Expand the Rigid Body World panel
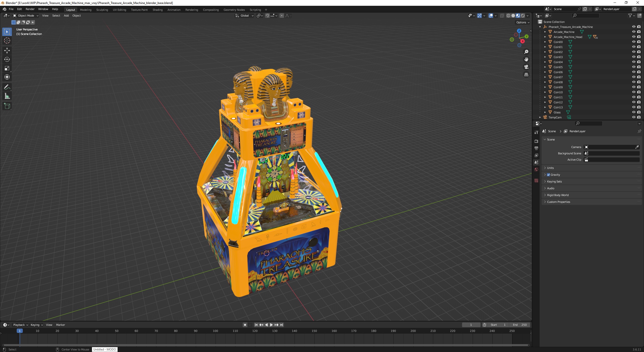 pos(591,195)
